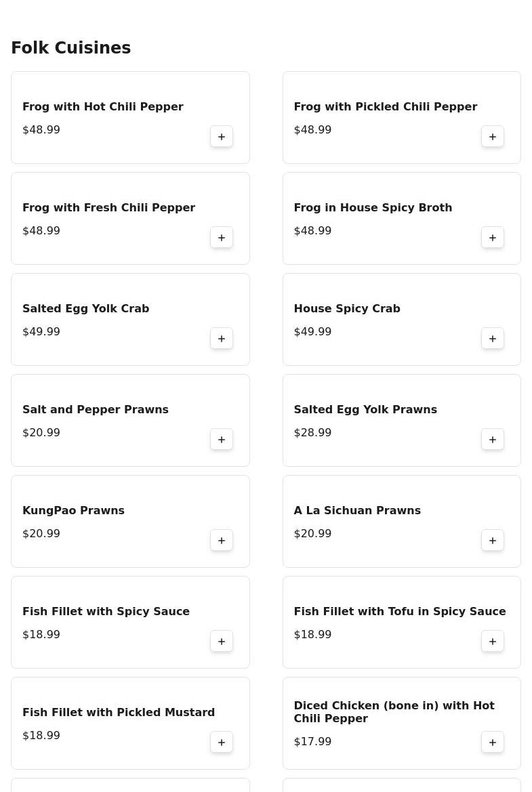Add Fish Fillet with Tofu in Spicy Sauce
532x792 pixels.
pos(493,642)
